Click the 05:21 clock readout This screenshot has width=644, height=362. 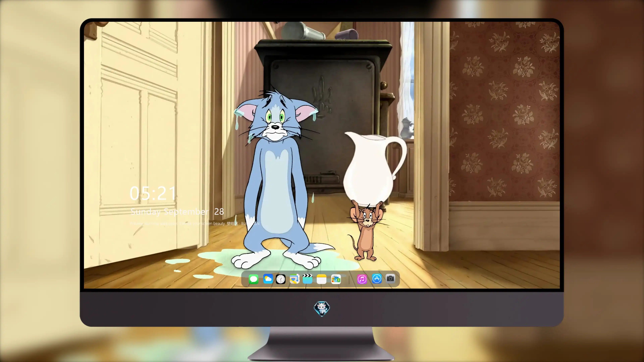pyautogui.click(x=153, y=193)
